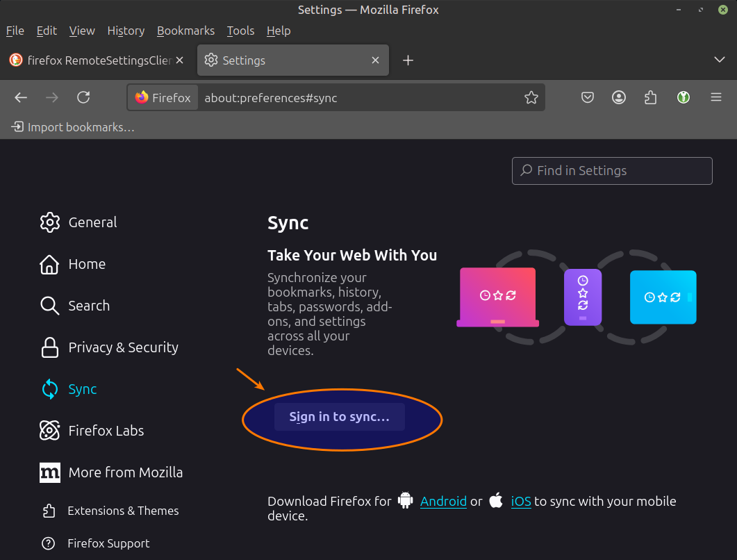Open the Privacy & Security category
The image size is (737, 560).
click(110, 347)
